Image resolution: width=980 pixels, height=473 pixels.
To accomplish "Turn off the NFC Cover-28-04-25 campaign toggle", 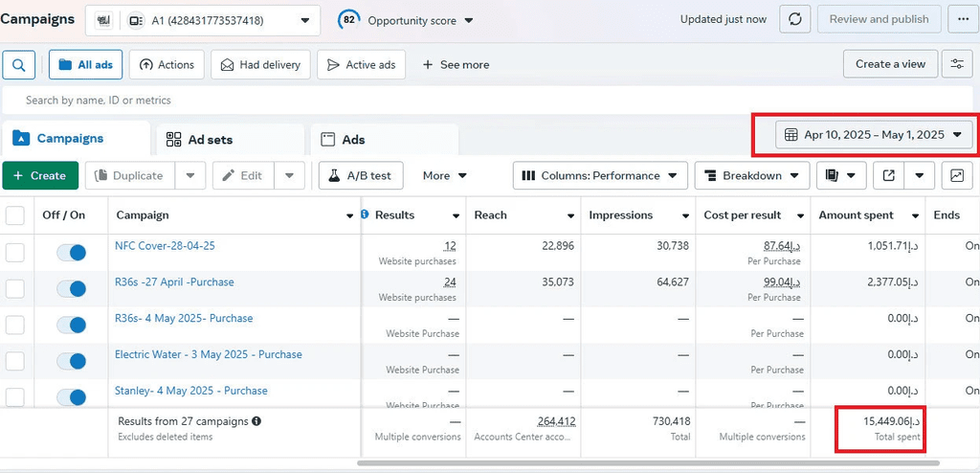I will [x=71, y=253].
